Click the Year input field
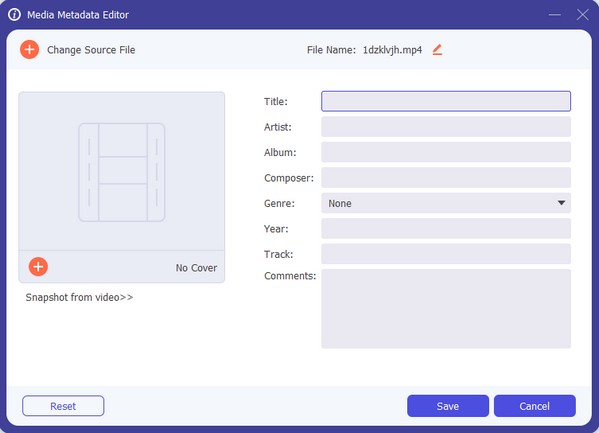Viewport: 599px width, 433px height. [x=446, y=229]
